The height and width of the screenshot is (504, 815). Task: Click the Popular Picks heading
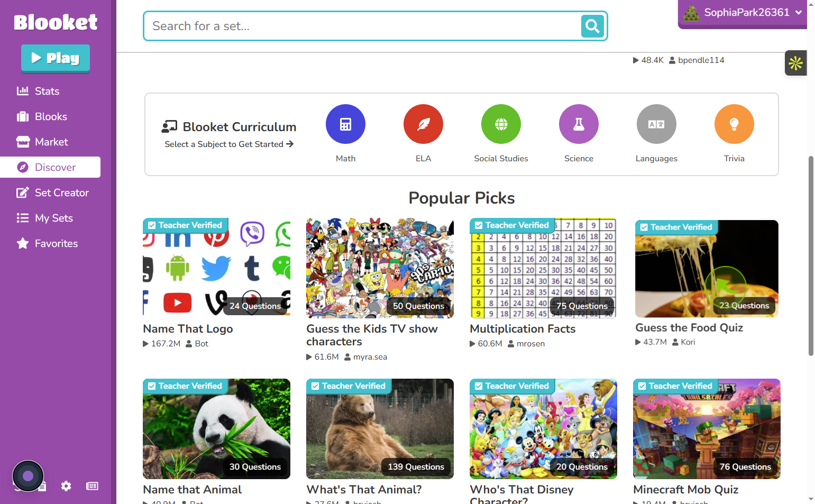(x=462, y=198)
